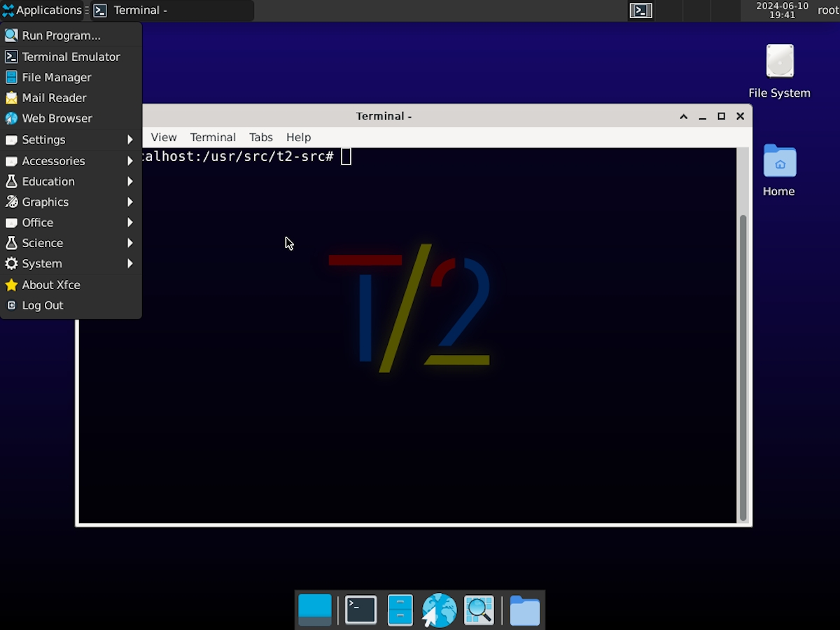Launch Web Browser from the menu
The image size is (840, 630).
click(x=71, y=118)
